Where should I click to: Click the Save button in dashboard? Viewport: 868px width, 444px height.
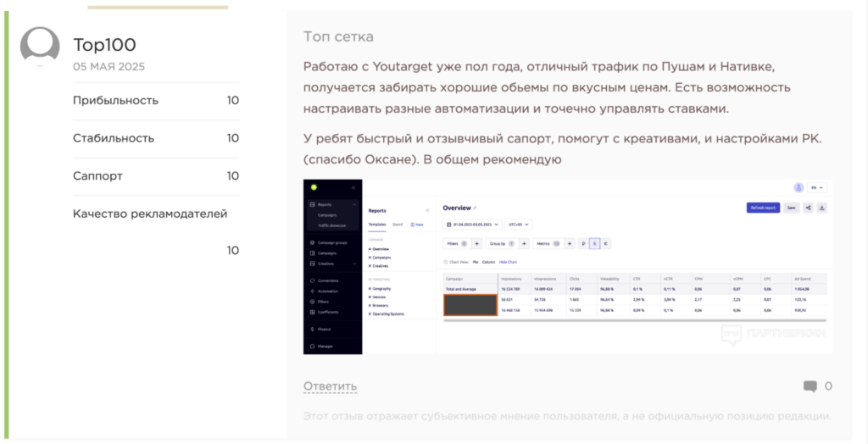791,208
